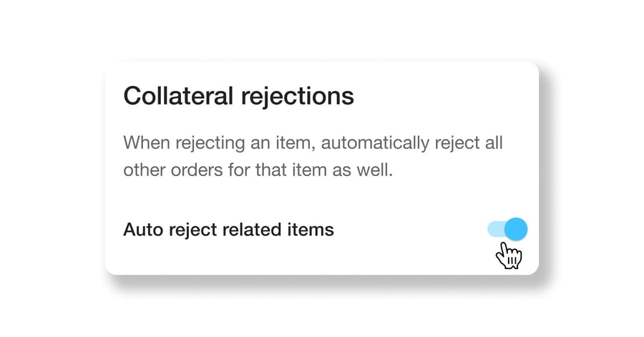Click the hand pointer cursor icon
644x337 pixels.
509,255
